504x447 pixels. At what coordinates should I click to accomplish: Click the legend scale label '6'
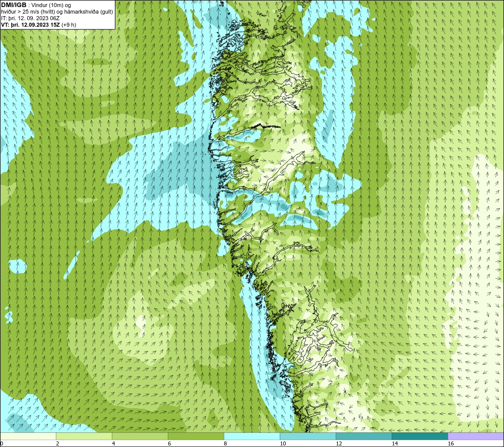pos(169,444)
